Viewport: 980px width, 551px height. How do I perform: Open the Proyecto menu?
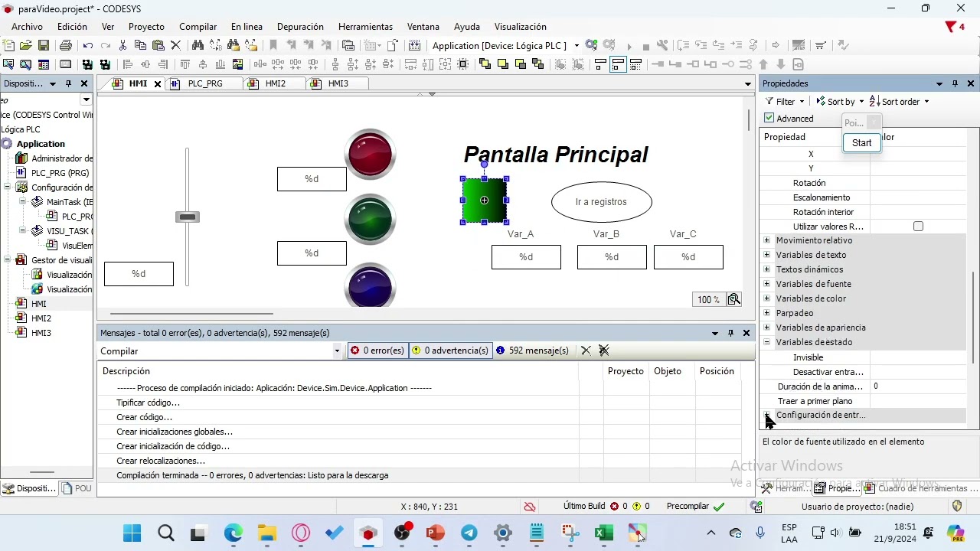[146, 26]
